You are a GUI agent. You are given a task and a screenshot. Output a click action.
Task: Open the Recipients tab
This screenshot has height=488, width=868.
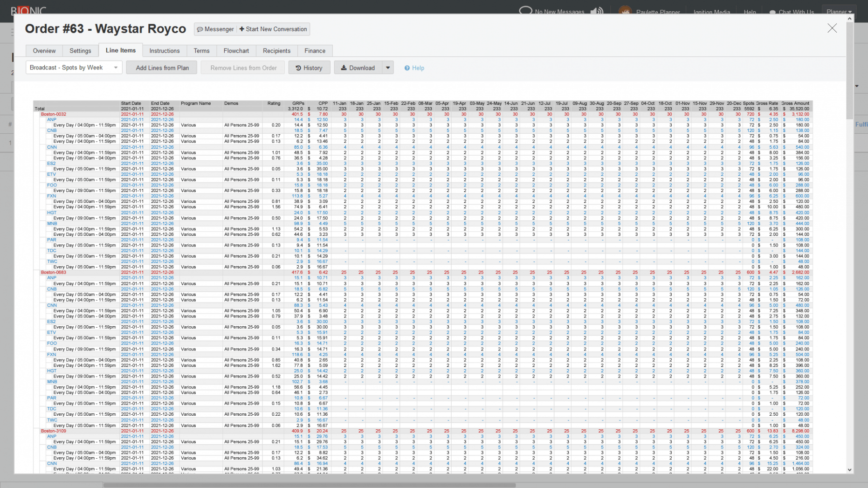[276, 51]
